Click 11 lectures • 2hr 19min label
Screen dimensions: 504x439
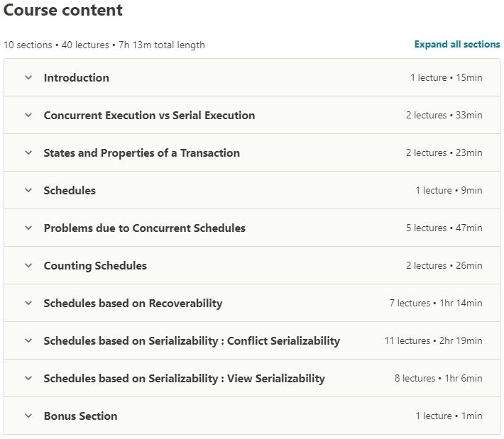[433, 341]
